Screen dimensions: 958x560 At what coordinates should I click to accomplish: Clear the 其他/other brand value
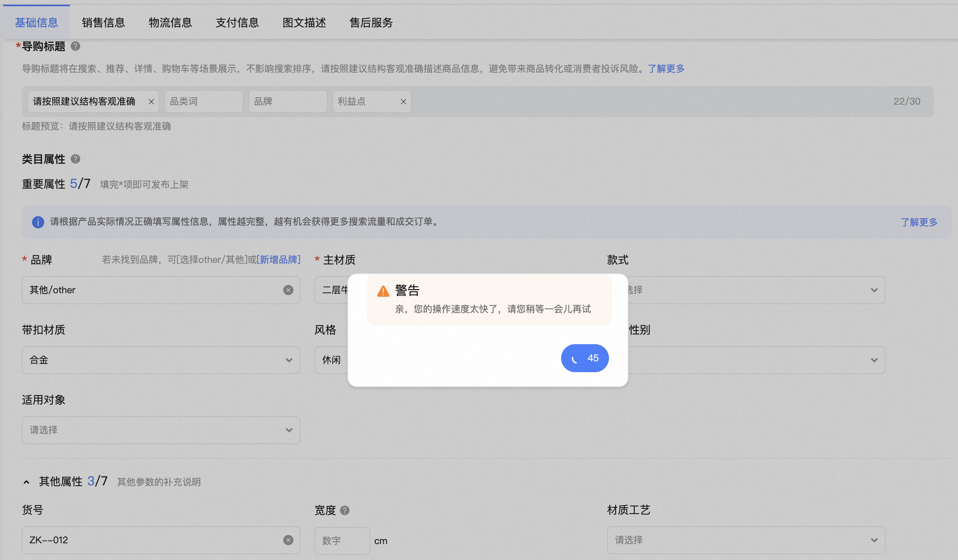pyautogui.click(x=288, y=290)
